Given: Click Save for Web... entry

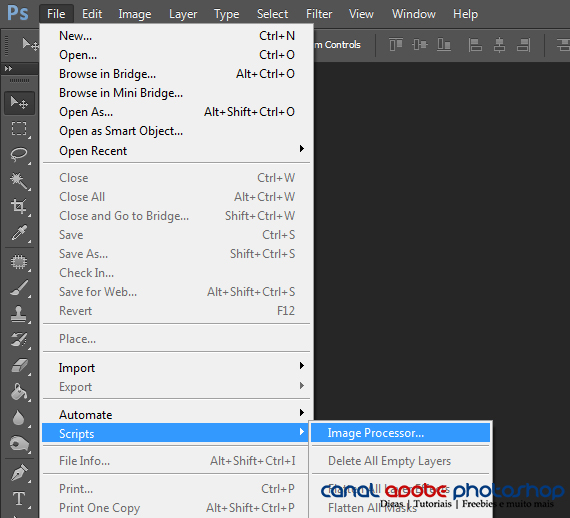Looking at the screenshot, I should pyautogui.click(x=176, y=292).
